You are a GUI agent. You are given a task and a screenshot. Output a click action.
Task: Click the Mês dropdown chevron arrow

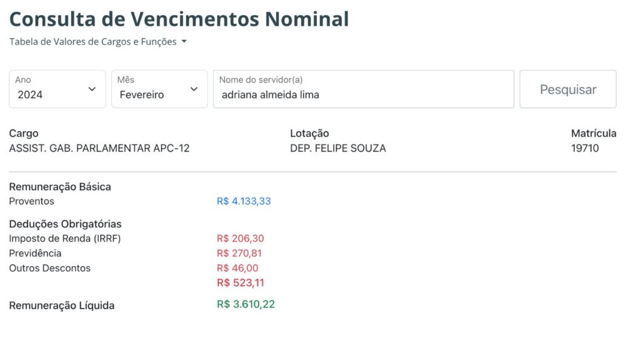194,89
